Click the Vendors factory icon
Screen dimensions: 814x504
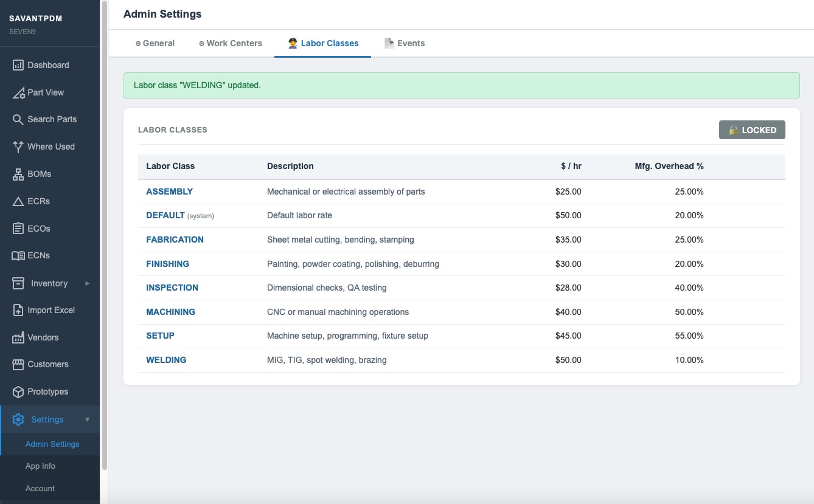tap(18, 337)
